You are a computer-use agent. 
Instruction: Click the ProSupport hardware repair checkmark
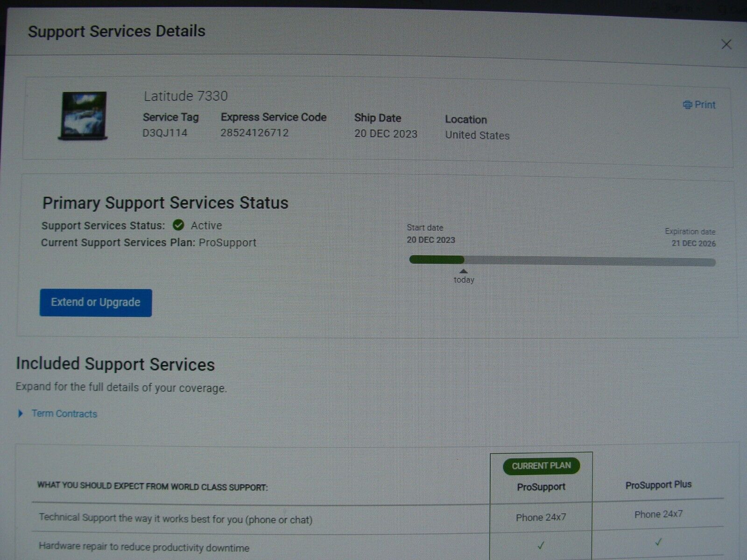[x=541, y=545]
